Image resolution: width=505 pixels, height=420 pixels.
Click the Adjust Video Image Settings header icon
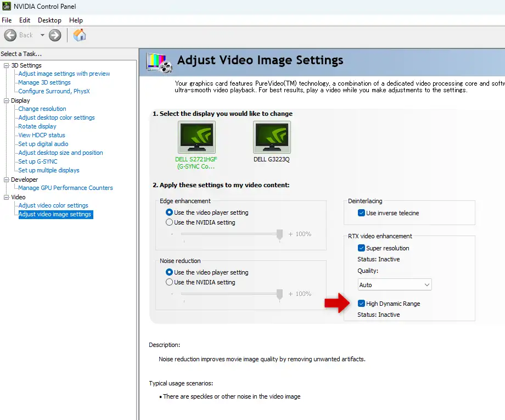tap(159, 61)
